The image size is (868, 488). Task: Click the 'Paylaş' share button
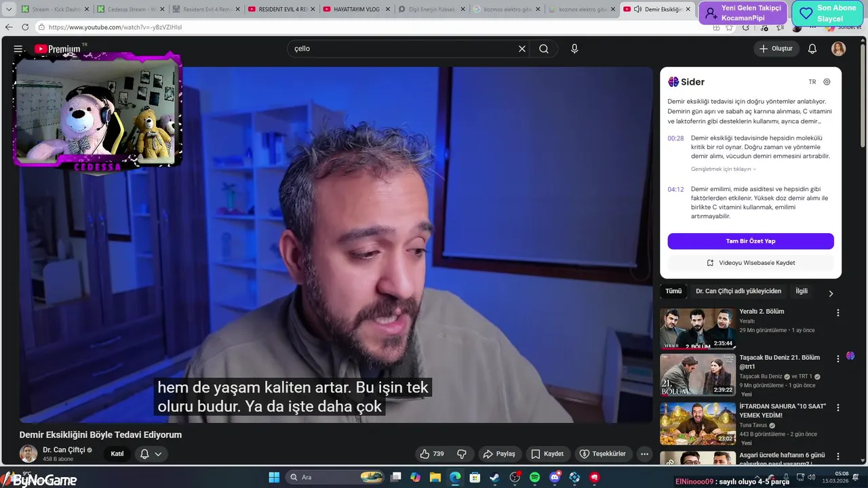(x=499, y=454)
